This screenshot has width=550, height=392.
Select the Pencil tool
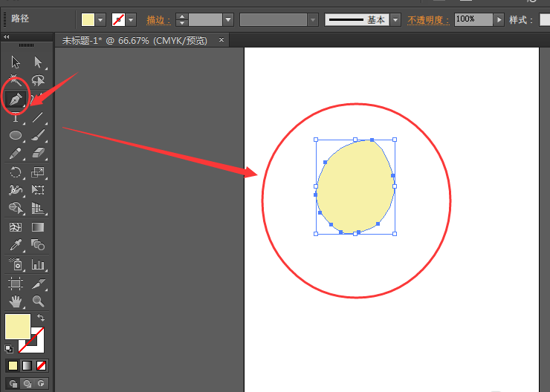pyautogui.click(x=16, y=154)
